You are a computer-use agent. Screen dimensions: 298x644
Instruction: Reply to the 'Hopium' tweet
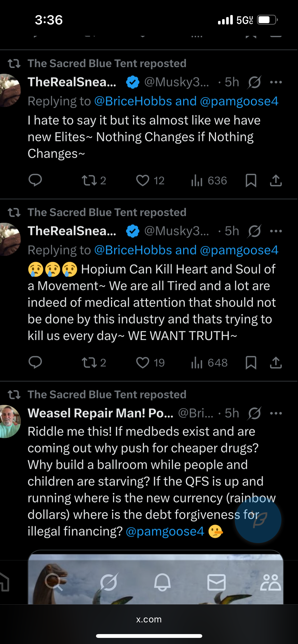click(35, 362)
